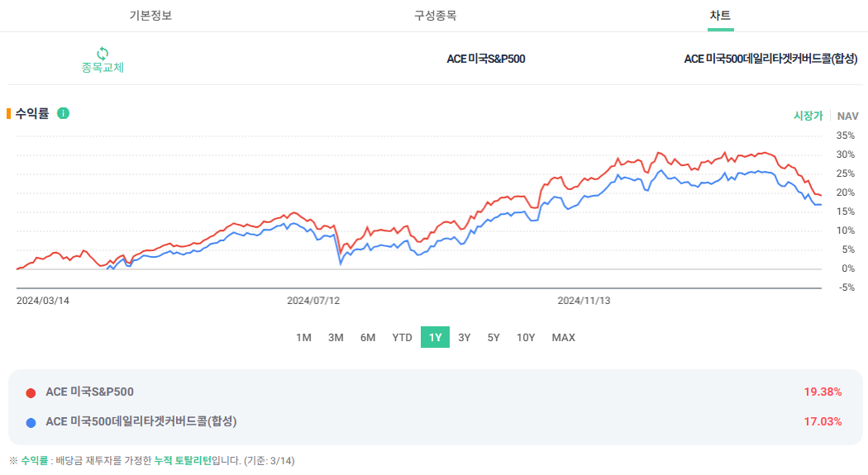This screenshot has width=868, height=475.
Task: Select the 차트 tab
Action: click(x=720, y=16)
